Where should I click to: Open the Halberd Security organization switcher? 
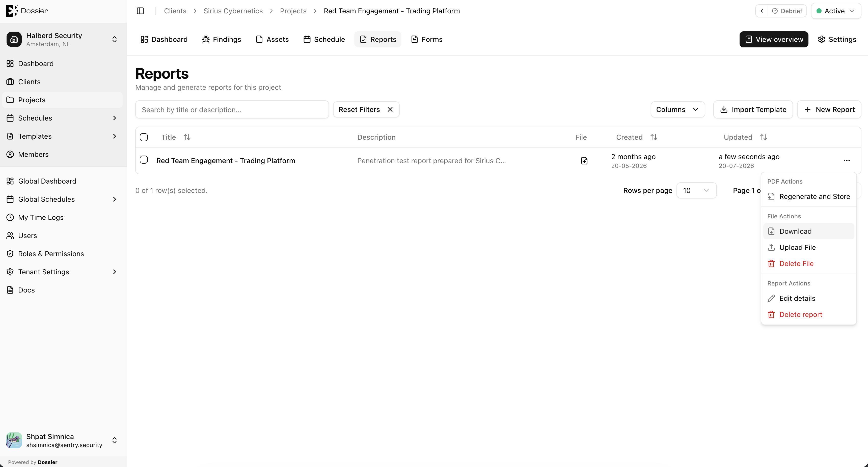115,39
